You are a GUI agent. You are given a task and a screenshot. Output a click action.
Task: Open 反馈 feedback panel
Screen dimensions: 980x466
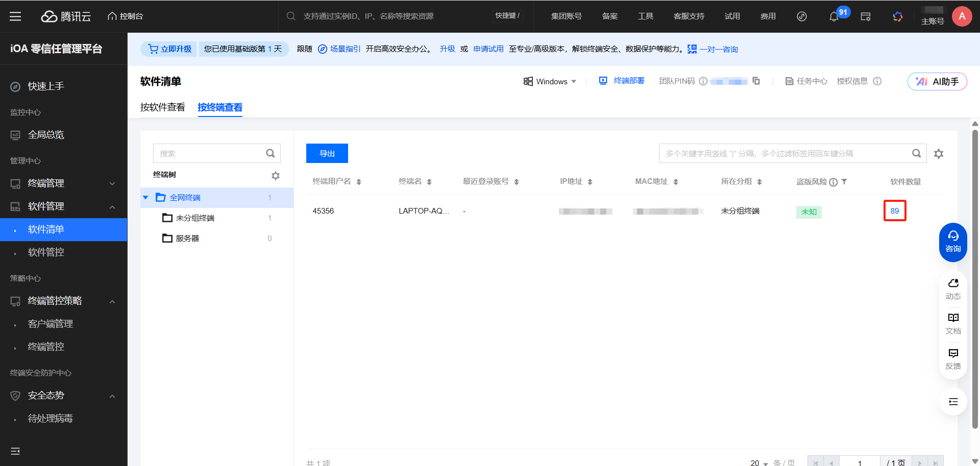(953, 359)
